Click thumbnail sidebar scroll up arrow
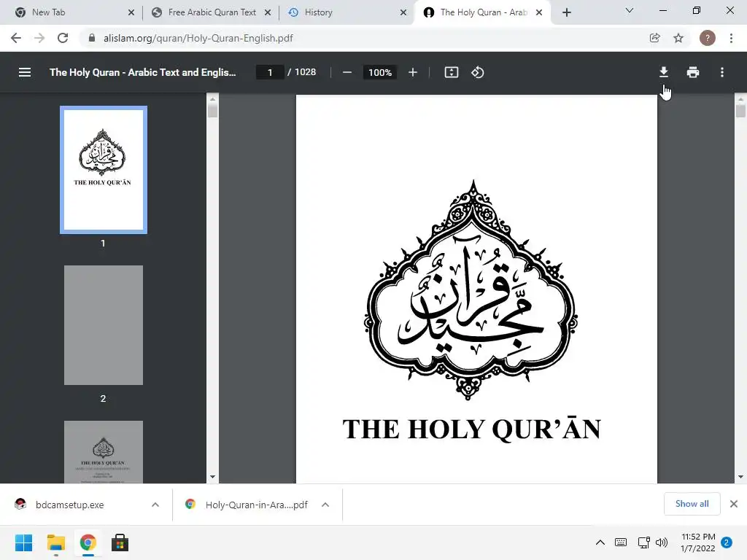This screenshot has height=560, width=747. click(212, 99)
